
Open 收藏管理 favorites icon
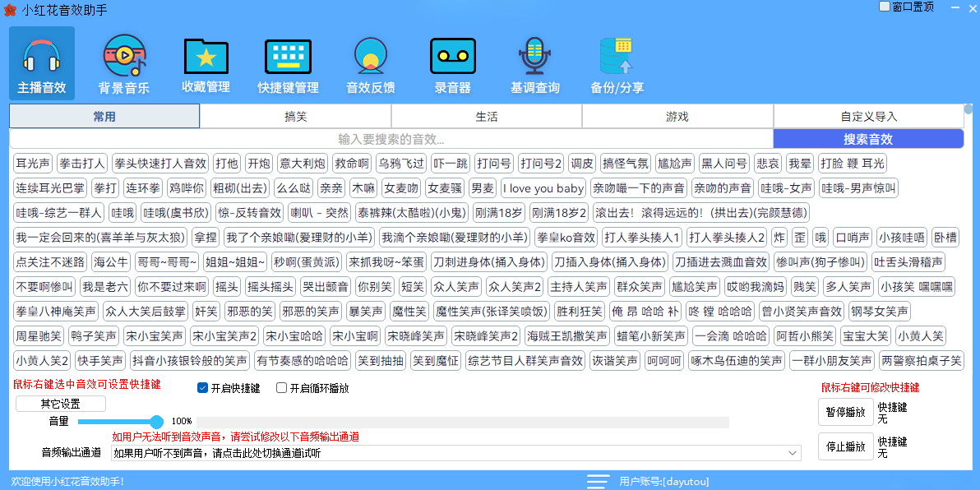[206, 62]
